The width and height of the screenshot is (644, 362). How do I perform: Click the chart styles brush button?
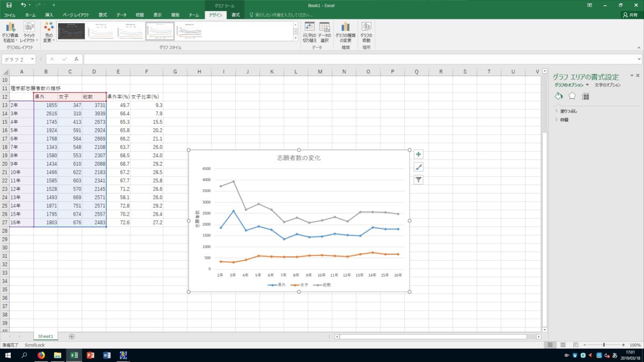click(x=419, y=167)
